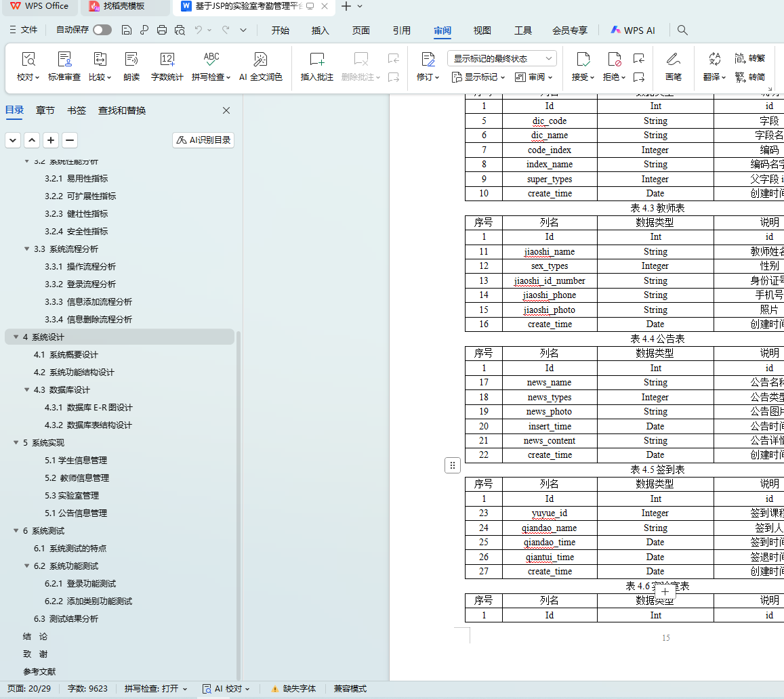Screen dimensions: 784x699
Task: Close the navigation pane
Action: coord(226,110)
